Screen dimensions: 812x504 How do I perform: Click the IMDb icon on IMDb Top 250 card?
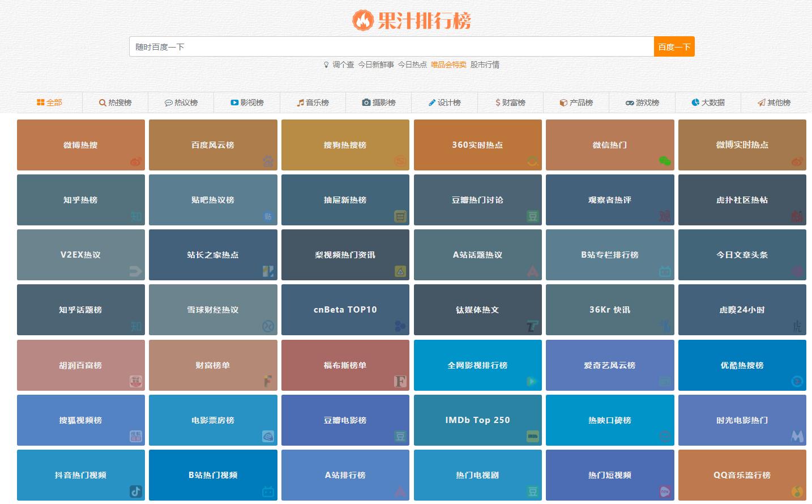532,437
